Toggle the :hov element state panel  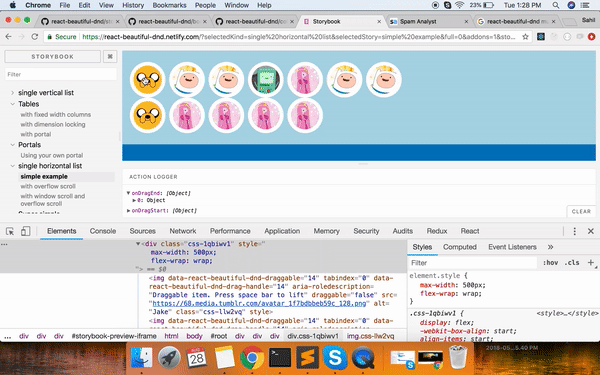point(550,262)
